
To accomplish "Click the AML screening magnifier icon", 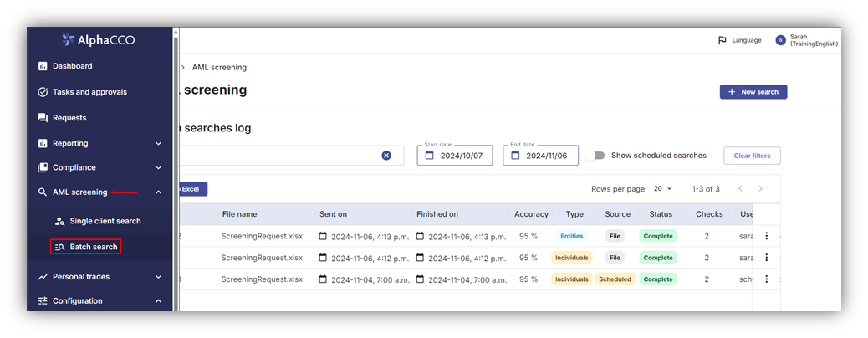I will 42,192.
